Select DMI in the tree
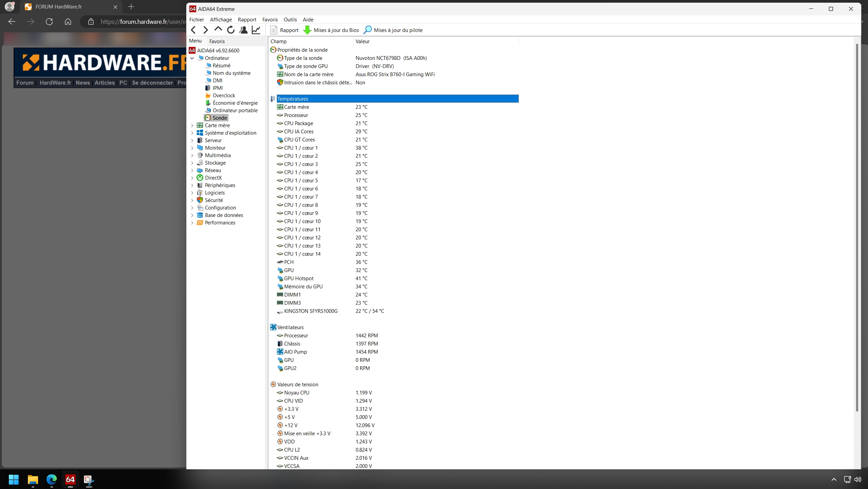Image resolution: width=868 pixels, height=489 pixels. pos(218,80)
